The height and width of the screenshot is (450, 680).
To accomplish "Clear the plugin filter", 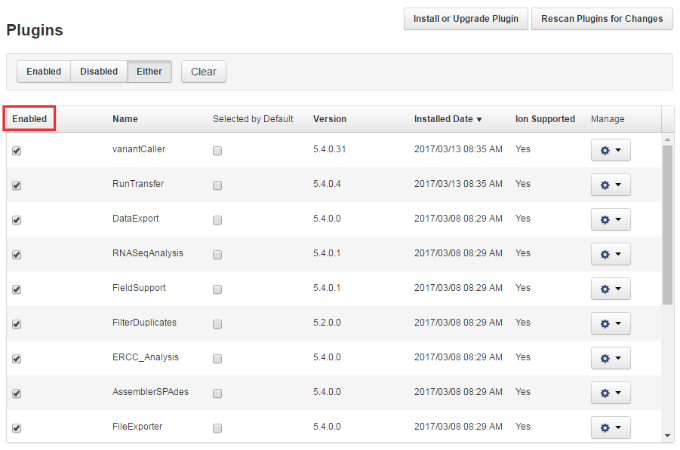I will click(203, 72).
